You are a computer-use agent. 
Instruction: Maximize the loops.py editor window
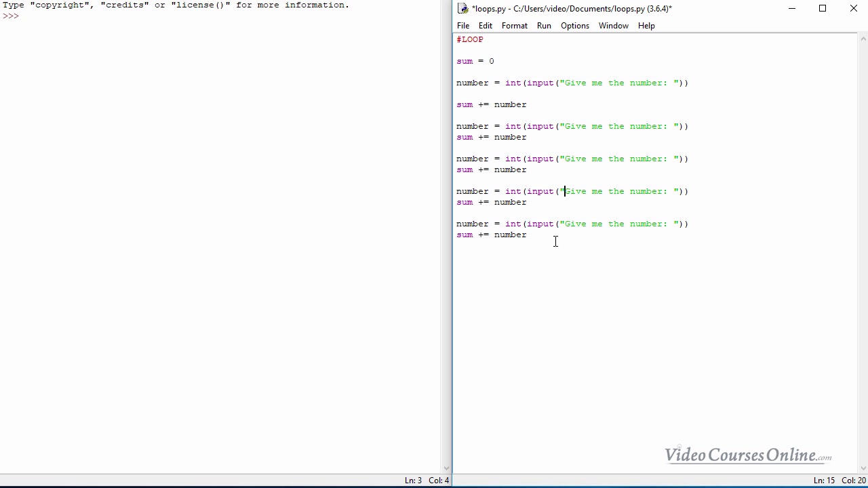823,9
